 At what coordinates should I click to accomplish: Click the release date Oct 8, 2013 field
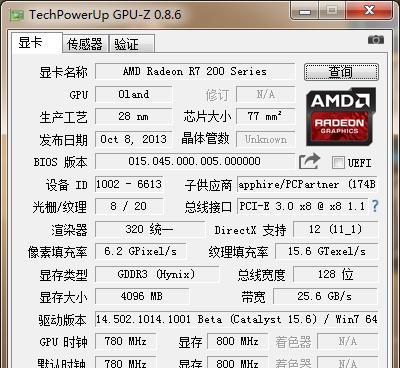coord(134,139)
